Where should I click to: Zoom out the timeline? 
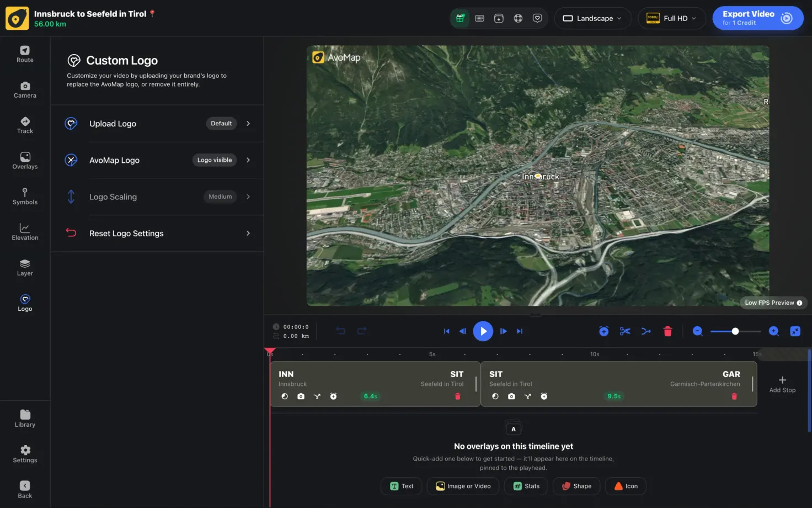tap(698, 331)
